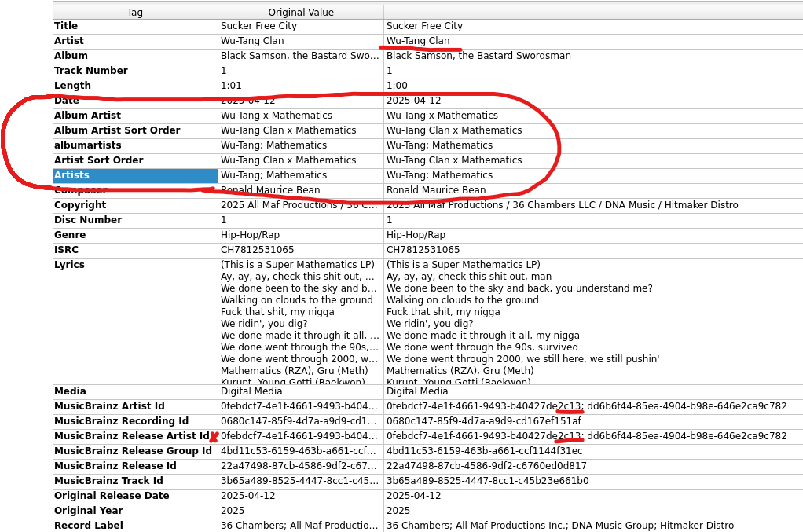The height and width of the screenshot is (532, 803).
Task: Click "Digital Media" in the Original Value column
Action: point(251,391)
